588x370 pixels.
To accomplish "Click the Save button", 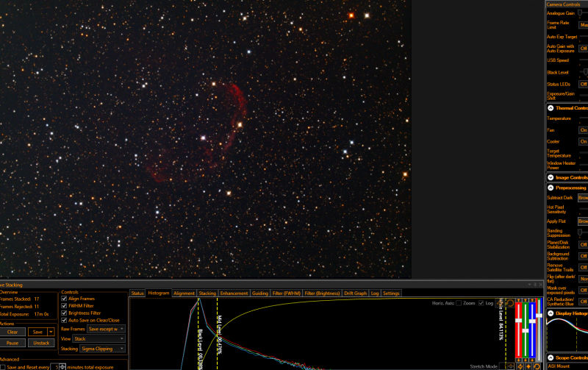I will coord(37,332).
